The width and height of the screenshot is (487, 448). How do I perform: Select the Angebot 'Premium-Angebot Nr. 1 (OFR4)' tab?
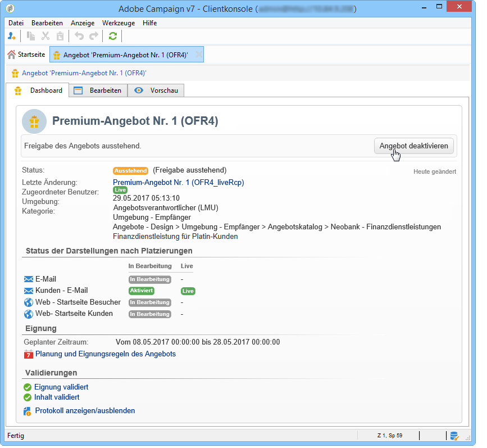126,55
